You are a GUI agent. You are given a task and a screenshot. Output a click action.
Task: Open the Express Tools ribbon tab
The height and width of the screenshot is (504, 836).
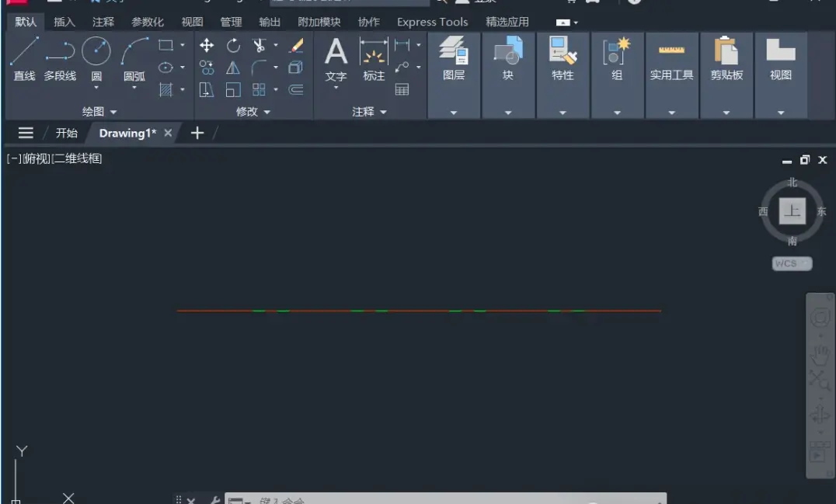click(433, 22)
